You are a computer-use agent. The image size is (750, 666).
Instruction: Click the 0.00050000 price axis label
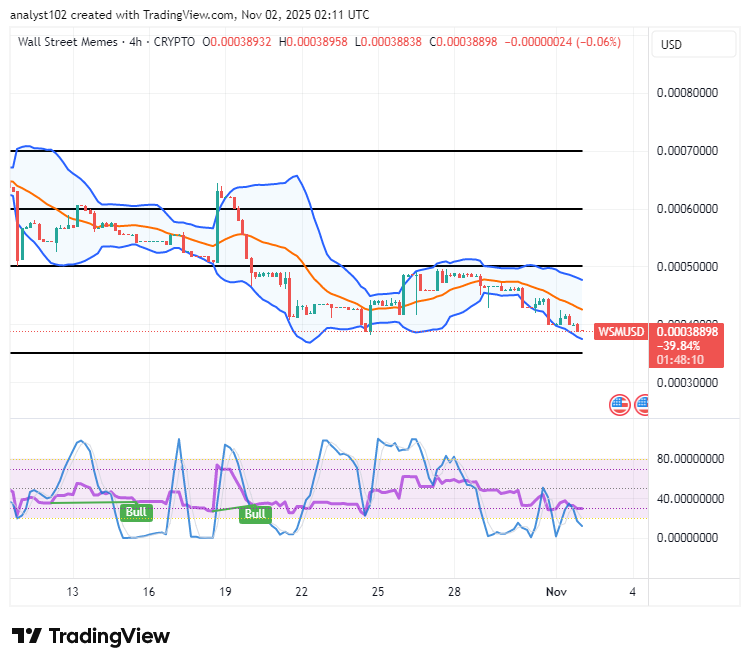pyautogui.click(x=687, y=266)
